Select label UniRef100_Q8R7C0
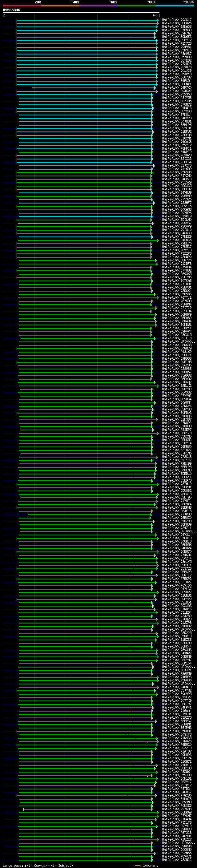Screen dimensions: 197x868 coord(177,260)
